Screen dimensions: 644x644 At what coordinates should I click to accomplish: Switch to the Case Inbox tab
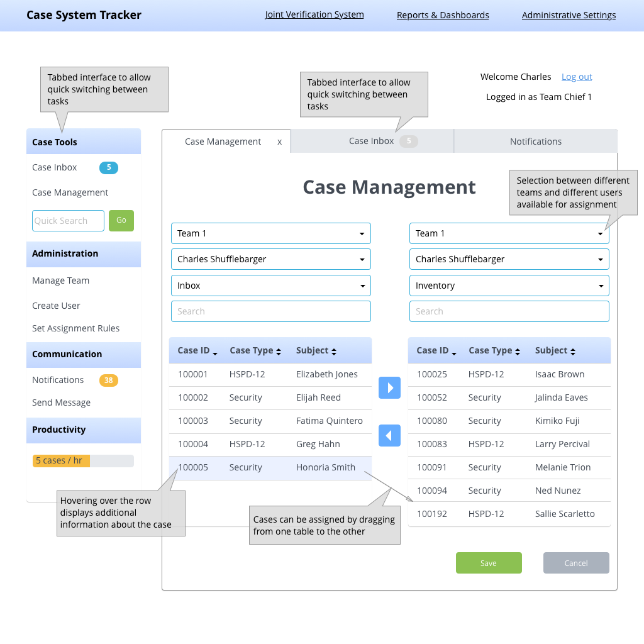point(372,141)
